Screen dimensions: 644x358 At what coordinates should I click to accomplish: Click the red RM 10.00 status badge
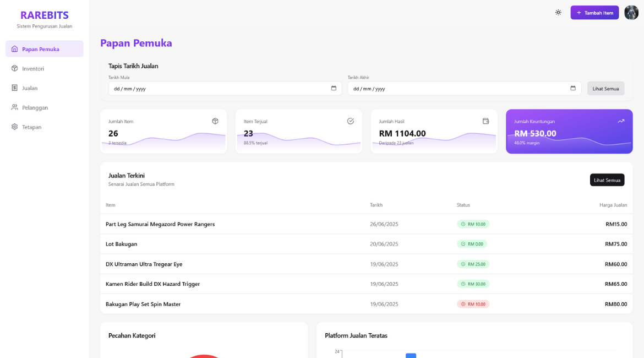pos(473,304)
